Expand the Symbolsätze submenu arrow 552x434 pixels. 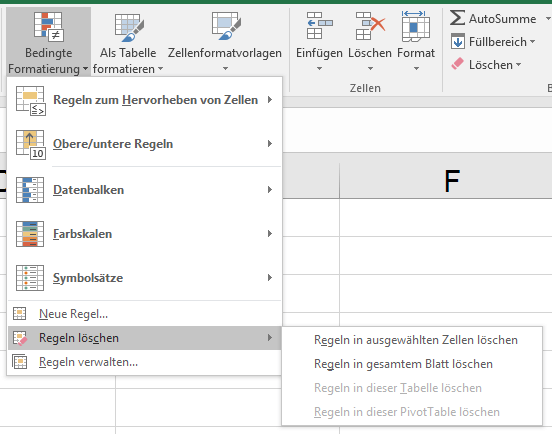270,278
